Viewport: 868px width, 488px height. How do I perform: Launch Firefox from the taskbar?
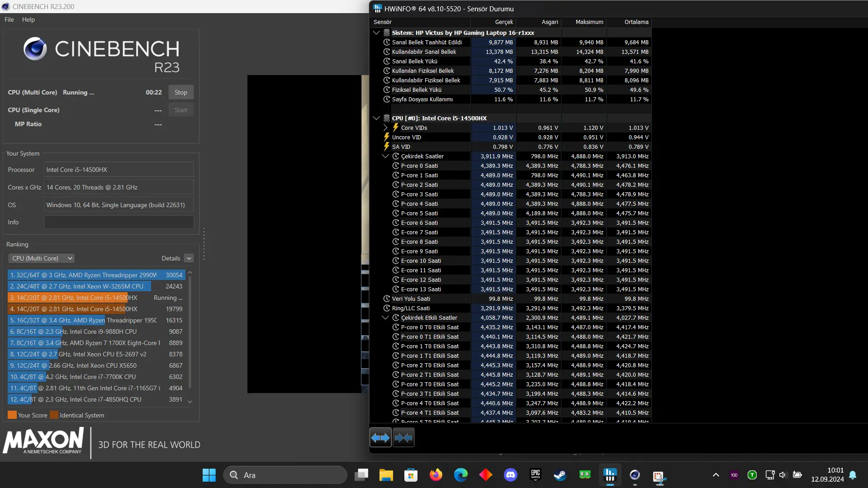coord(436,475)
